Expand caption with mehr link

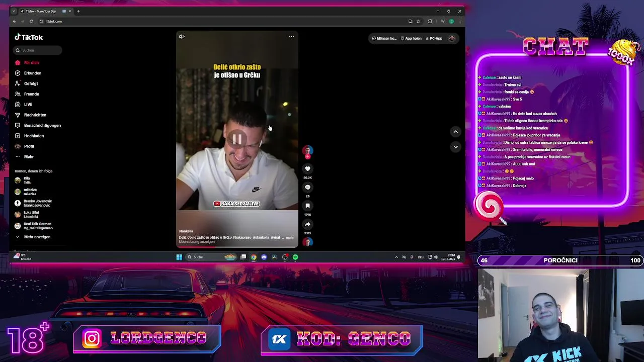point(290,237)
